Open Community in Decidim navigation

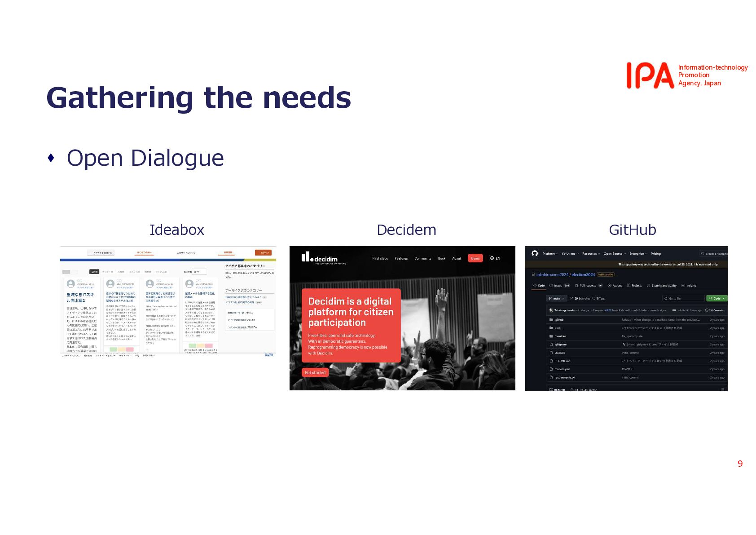pos(423,258)
